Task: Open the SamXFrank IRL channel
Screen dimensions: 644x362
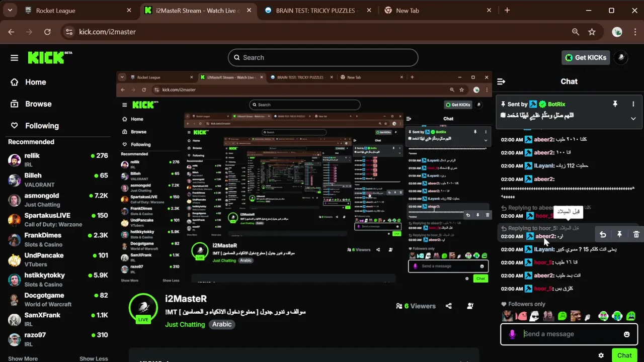Action: (58, 319)
